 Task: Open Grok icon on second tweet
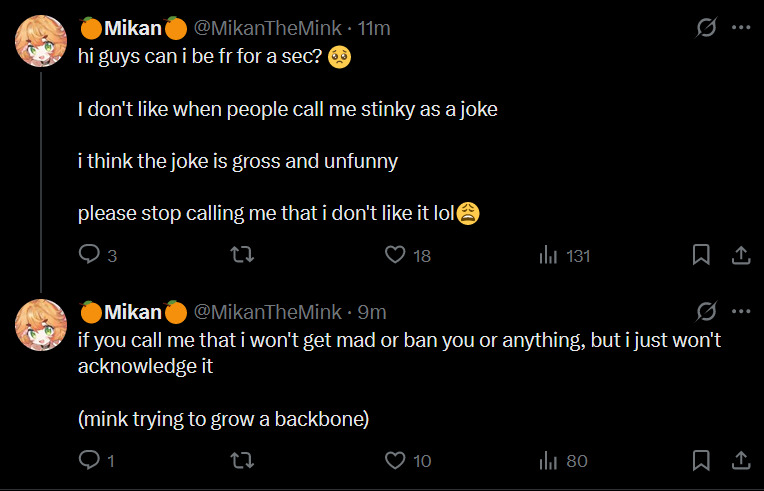[x=706, y=311]
